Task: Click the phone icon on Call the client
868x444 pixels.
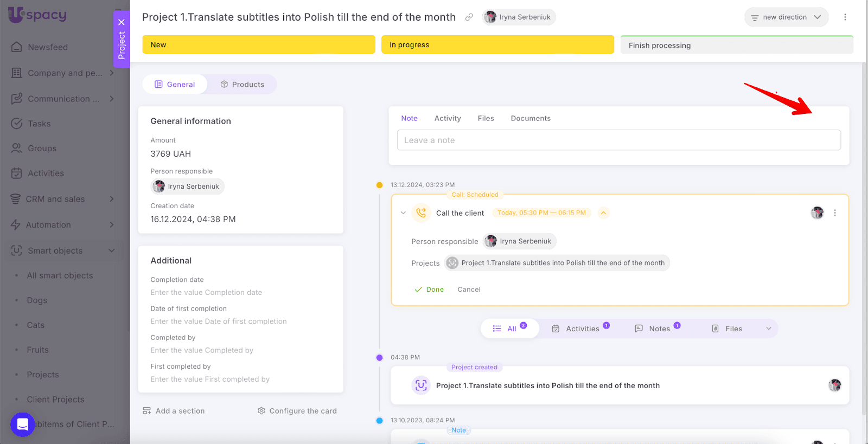Action: 421,213
